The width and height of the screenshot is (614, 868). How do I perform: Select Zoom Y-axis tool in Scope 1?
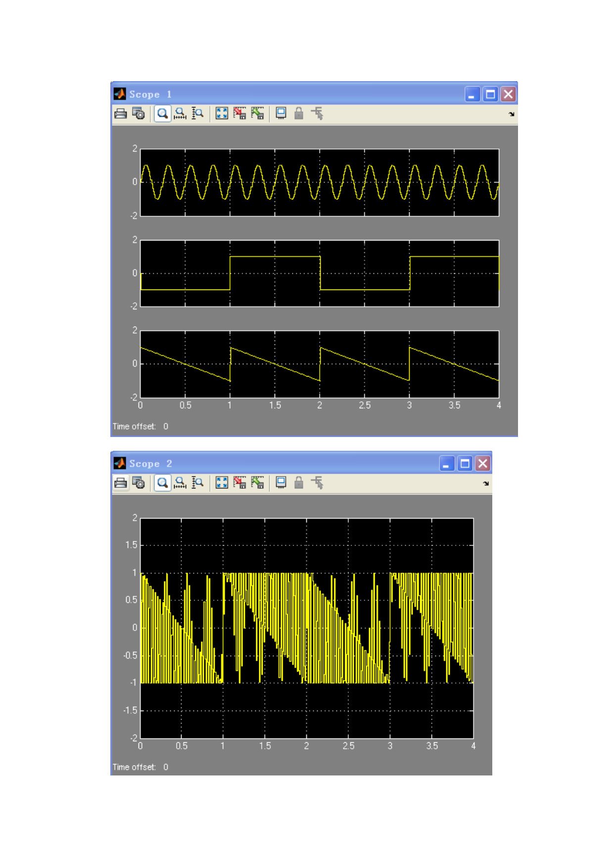(198, 114)
